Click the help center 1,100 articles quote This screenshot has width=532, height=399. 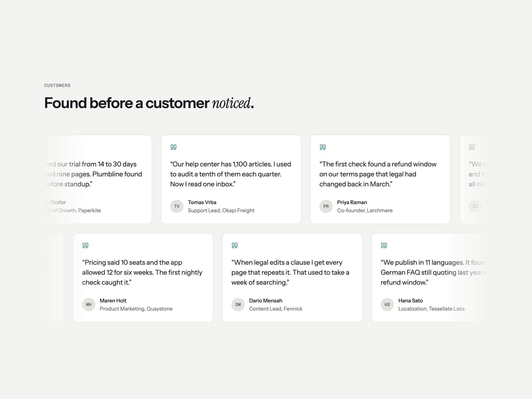coord(230,174)
